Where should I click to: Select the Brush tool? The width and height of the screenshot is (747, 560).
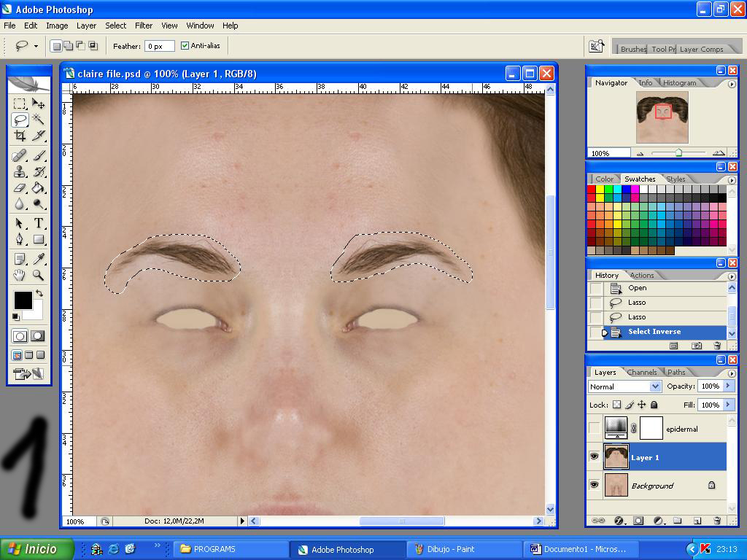click(x=38, y=156)
